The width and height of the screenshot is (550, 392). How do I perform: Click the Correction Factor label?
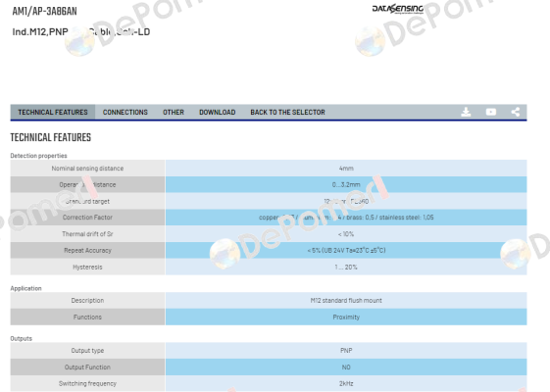click(x=87, y=218)
